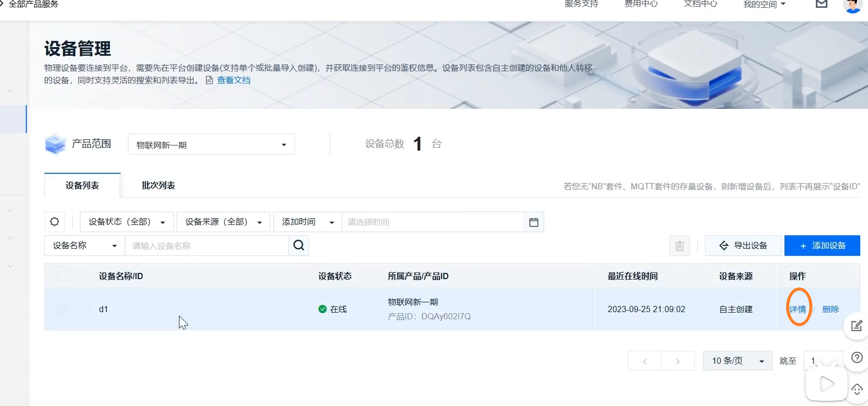Open 详情 for device d1
868x406 pixels.
click(797, 309)
